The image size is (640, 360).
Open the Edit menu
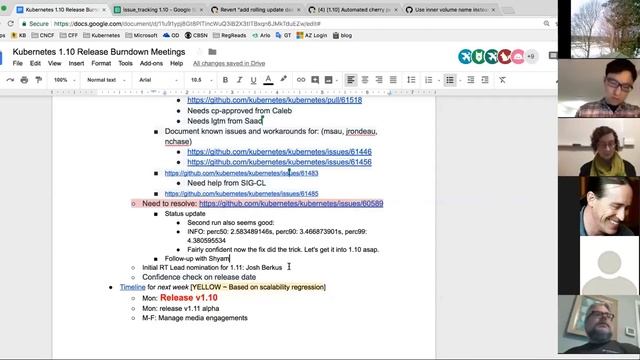point(35,63)
